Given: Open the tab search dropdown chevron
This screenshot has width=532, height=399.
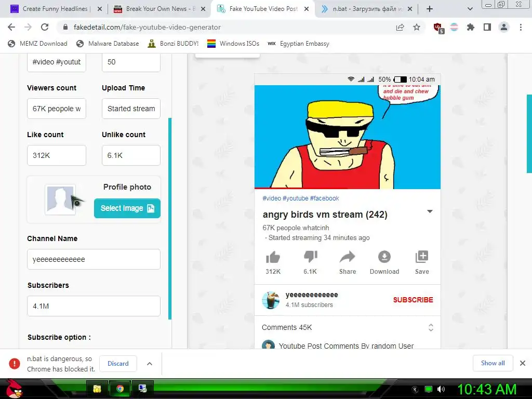Looking at the screenshot, I should 470,9.
